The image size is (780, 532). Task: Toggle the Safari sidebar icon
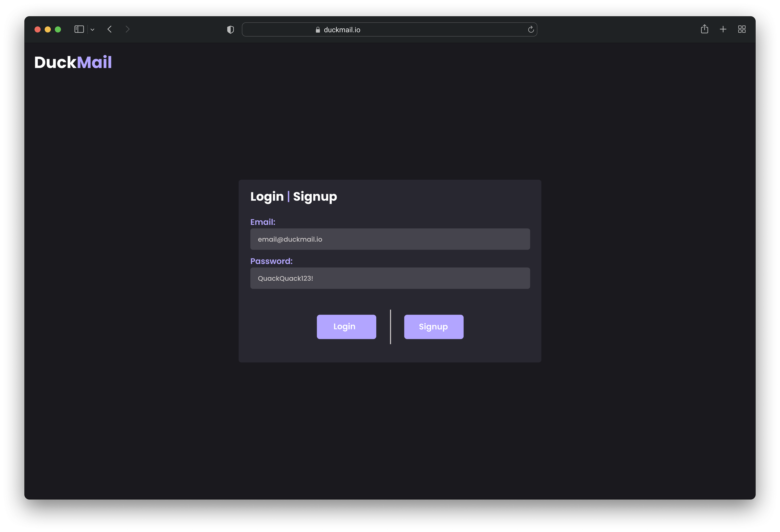[x=79, y=29]
